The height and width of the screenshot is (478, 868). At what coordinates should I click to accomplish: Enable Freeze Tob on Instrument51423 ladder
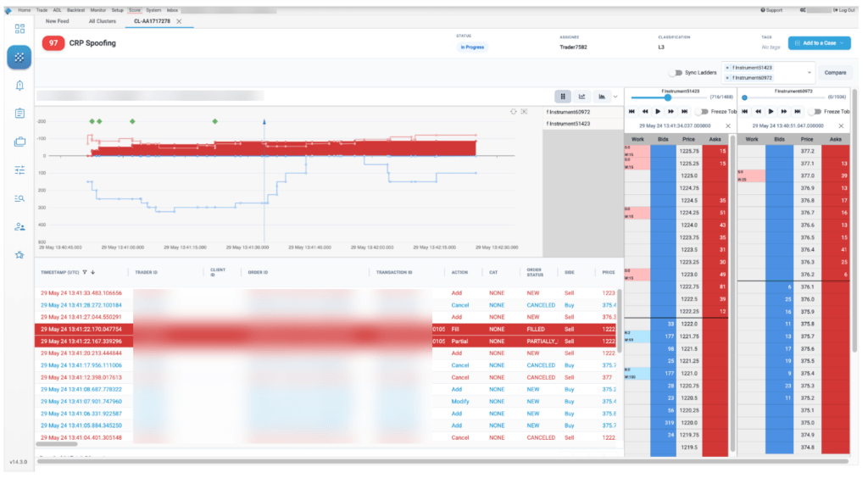[x=701, y=112]
